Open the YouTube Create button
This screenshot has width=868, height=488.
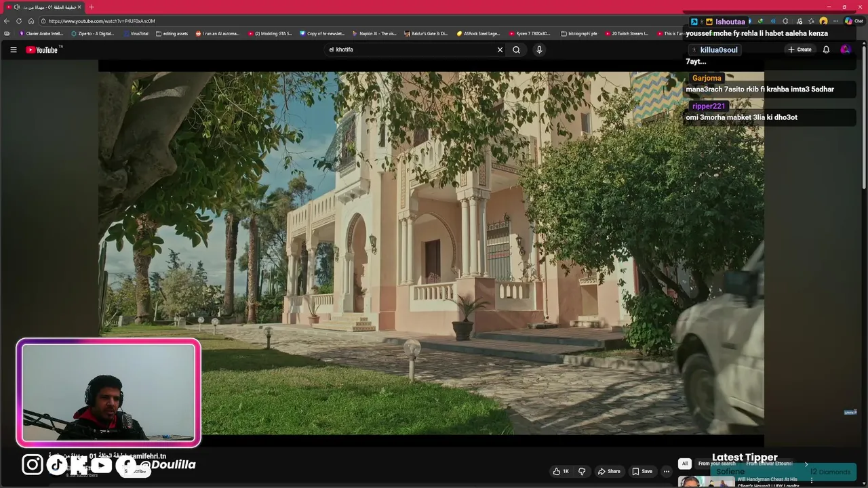click(800, 49)
